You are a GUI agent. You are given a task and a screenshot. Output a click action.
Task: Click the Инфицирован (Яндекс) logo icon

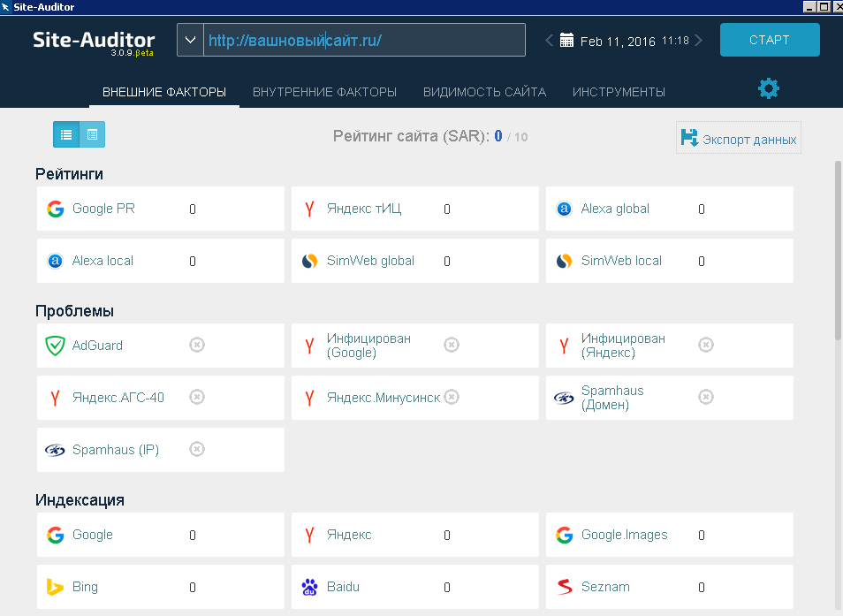click(564, 346)
